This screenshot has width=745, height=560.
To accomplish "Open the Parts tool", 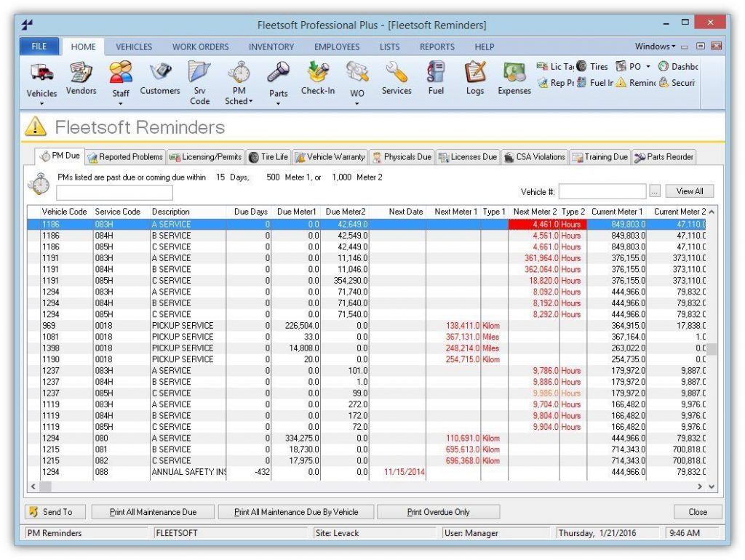I will [278, 80].
